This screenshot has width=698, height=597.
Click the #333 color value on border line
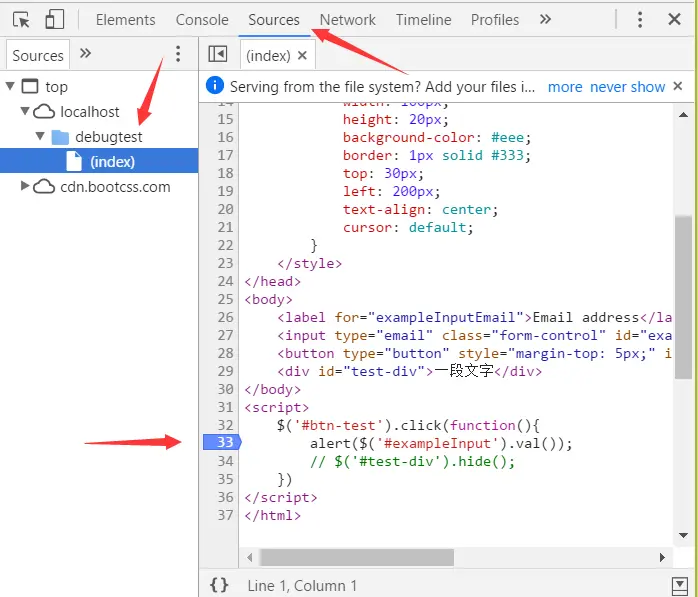507,155
